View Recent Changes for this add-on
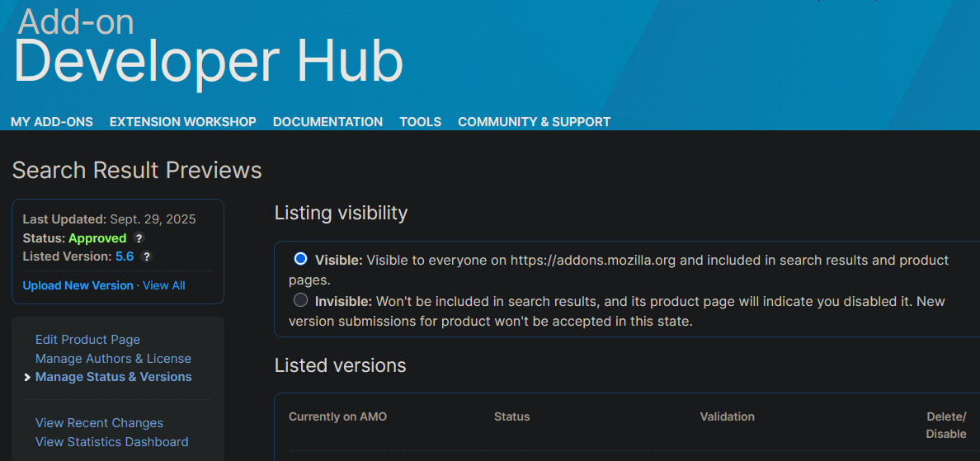 tap(99, 423)
